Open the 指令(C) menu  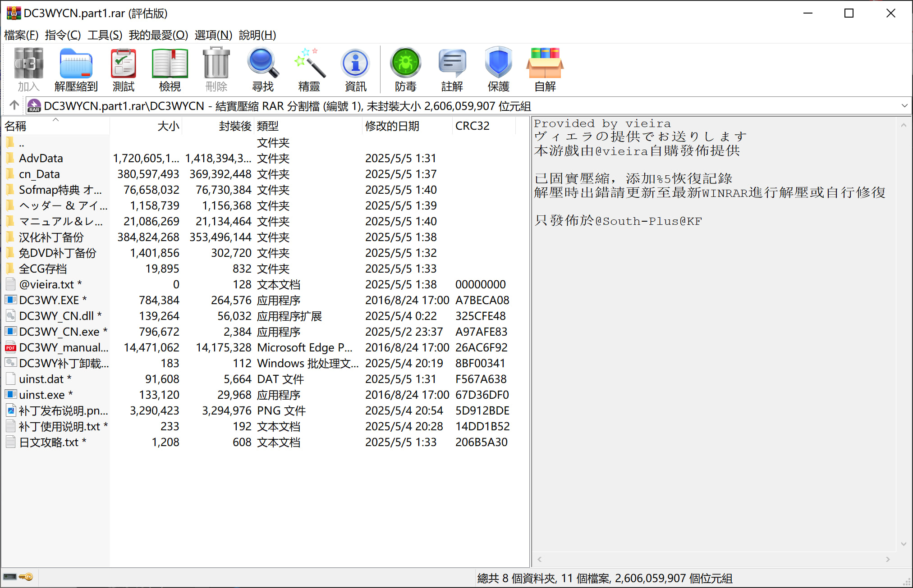(x=63, y=35)
